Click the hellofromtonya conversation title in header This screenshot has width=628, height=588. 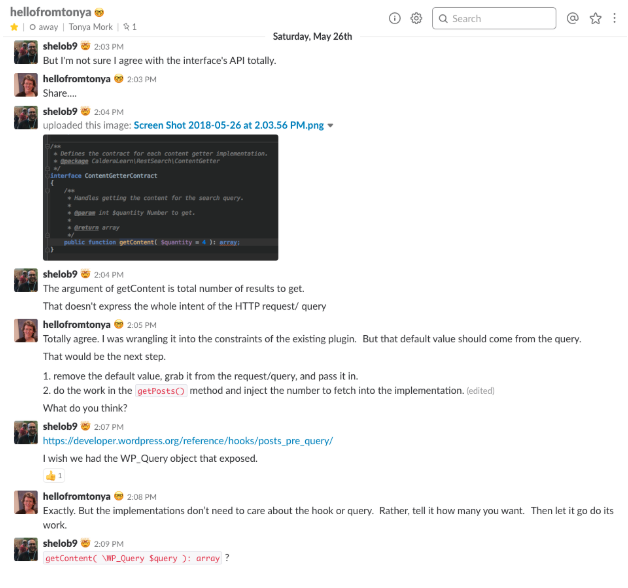[x=50, y=11]
